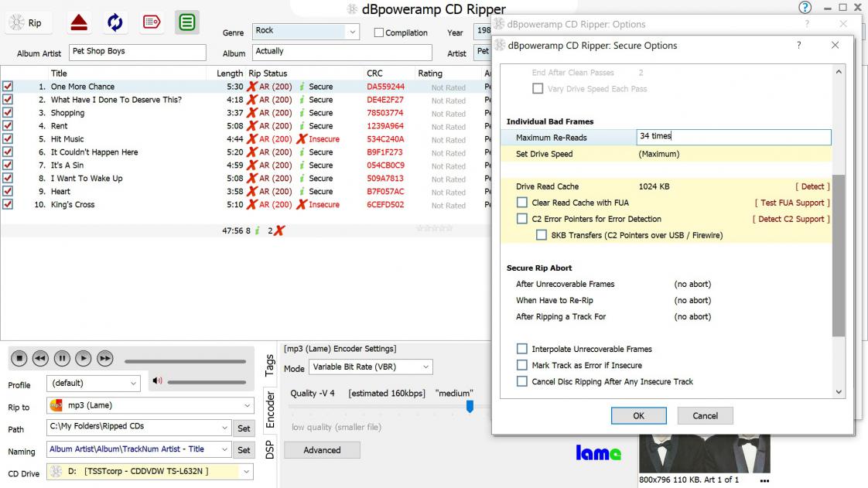This screenshot has height=488, width=868.
Task: Click the green track list options icon
Action: point(186,22)
